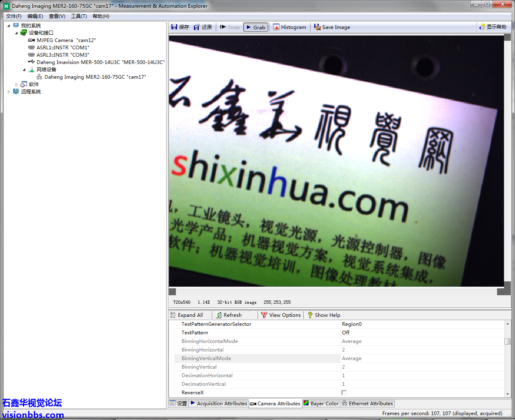Screen dimensions: 515x420
Task: Click the "32-bit RGB image" status text
Action: tap(237, 302)
